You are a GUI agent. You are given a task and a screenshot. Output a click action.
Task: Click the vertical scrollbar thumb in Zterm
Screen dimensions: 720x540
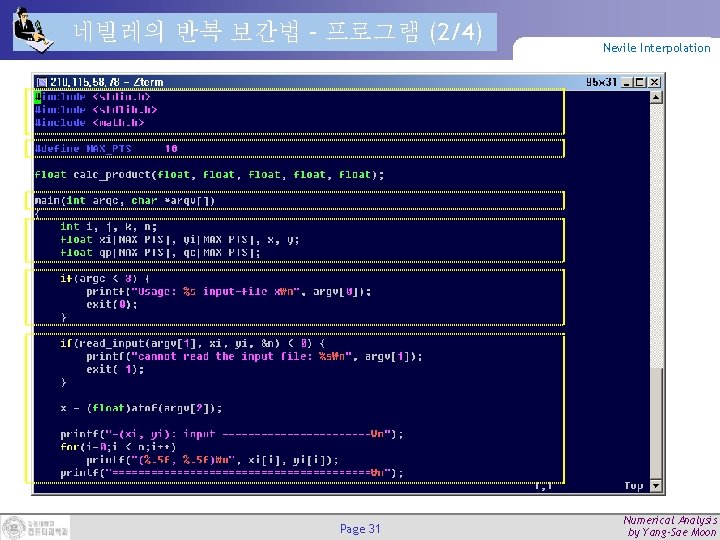click(656, 424)
